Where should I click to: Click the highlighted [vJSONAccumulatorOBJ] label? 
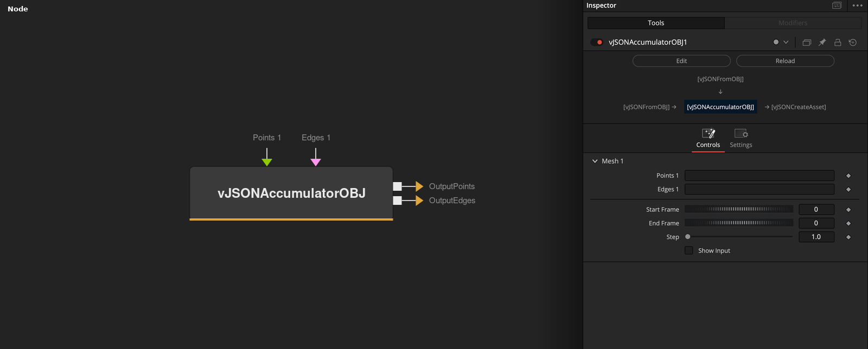tap(720, 107)
